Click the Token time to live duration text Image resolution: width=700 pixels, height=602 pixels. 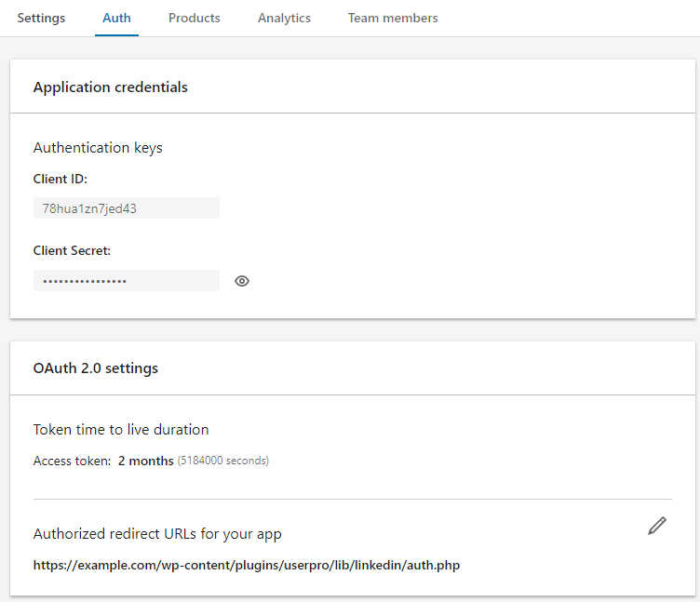(121, 430)
